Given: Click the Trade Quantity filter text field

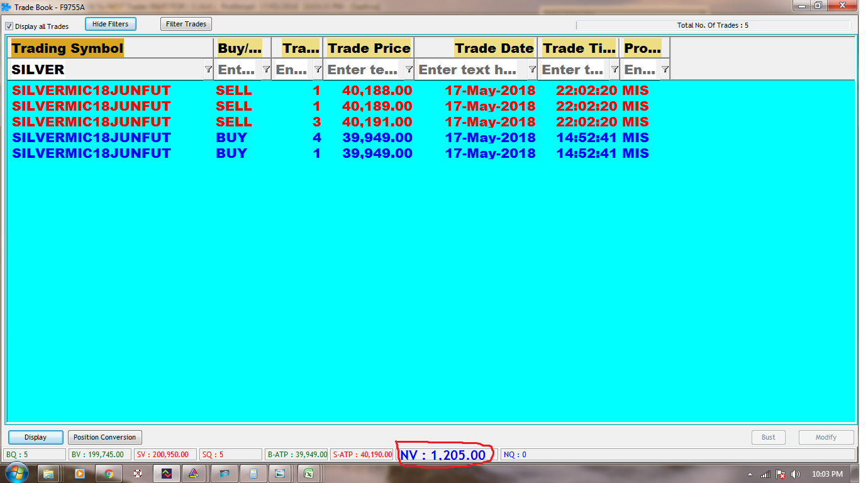Looking at the screenshot, I should [293, 69].
